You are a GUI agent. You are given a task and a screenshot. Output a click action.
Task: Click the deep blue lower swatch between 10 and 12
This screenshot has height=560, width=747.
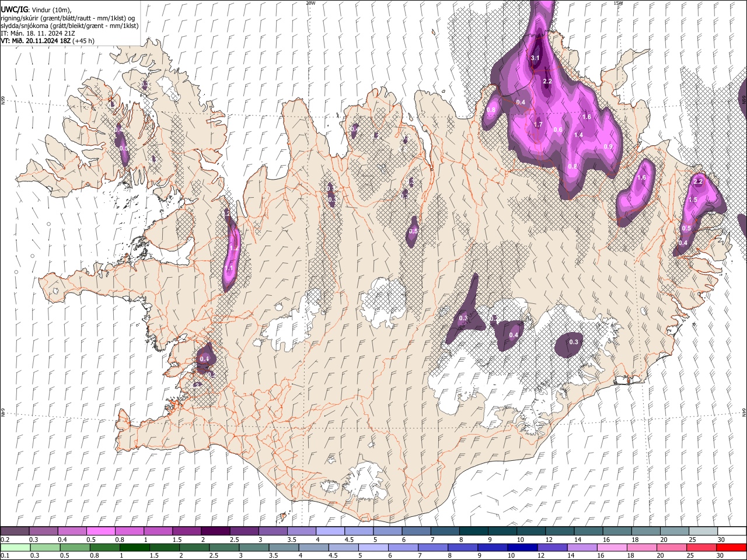522,547
